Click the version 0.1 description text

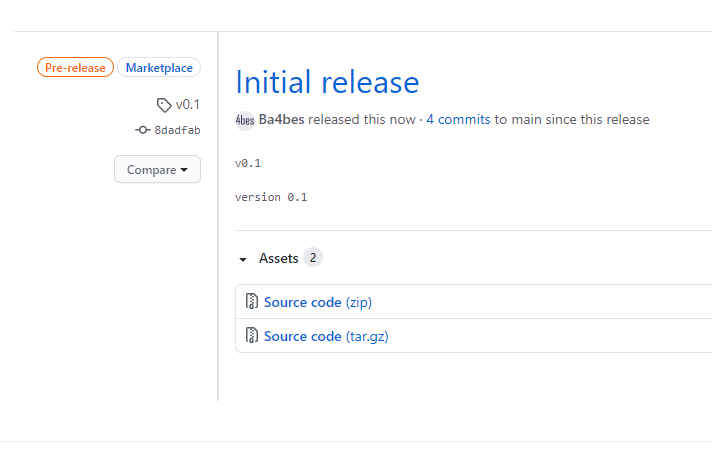[x=271, y=197]
